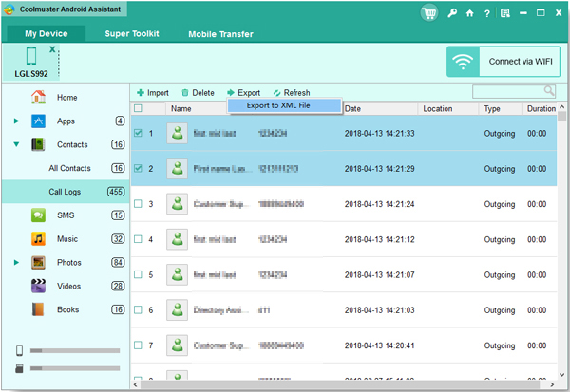
Task: Check the checkbox for call log 7
Action: (x=138, y=345)
